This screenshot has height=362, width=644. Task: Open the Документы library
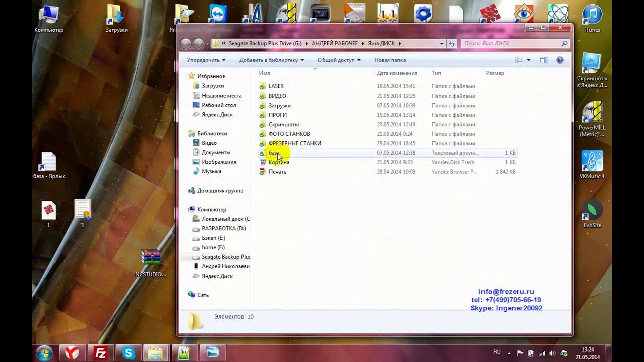pos(216,153)
